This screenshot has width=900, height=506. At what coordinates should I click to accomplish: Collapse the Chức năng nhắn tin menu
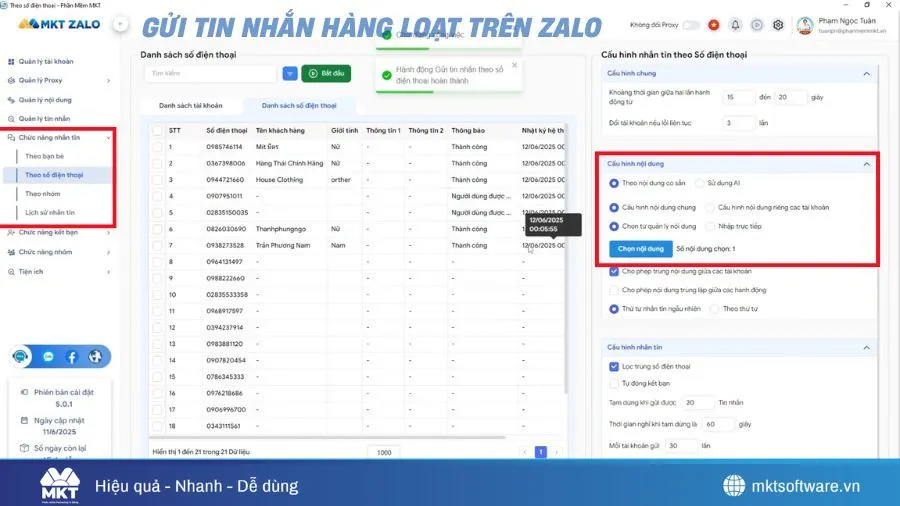coord(108,138)
